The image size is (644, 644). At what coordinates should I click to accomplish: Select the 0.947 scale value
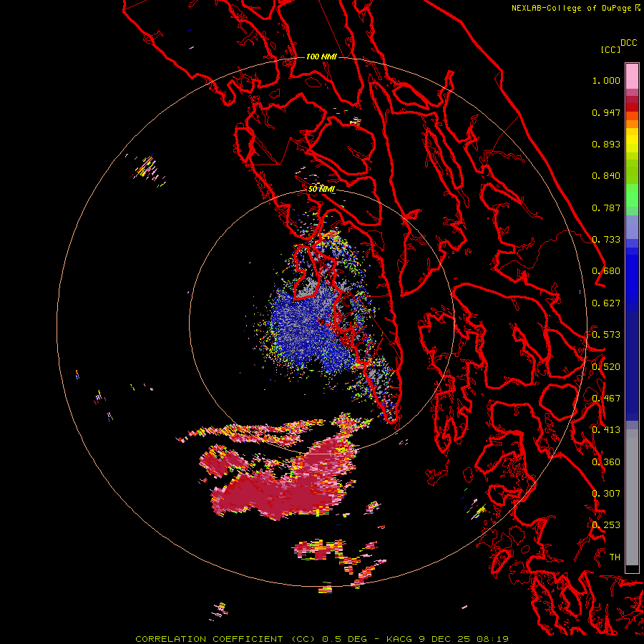pyautogui.click(x=606, y=112)
